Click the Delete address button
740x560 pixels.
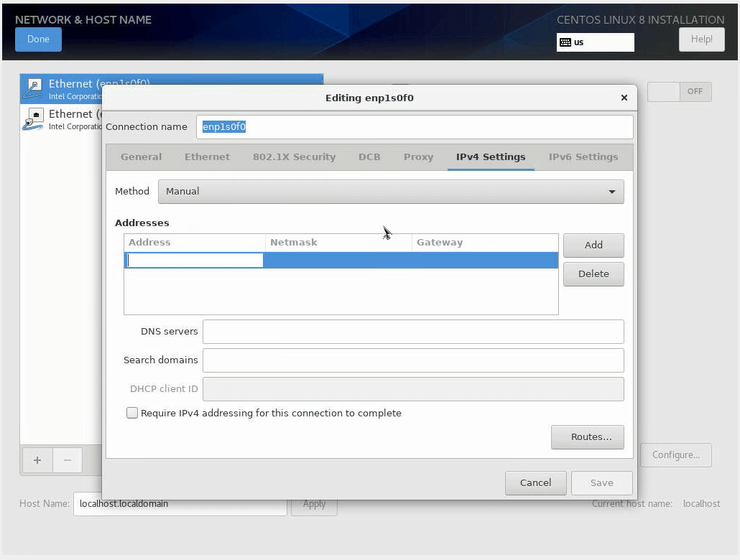[x=593, y=274]
